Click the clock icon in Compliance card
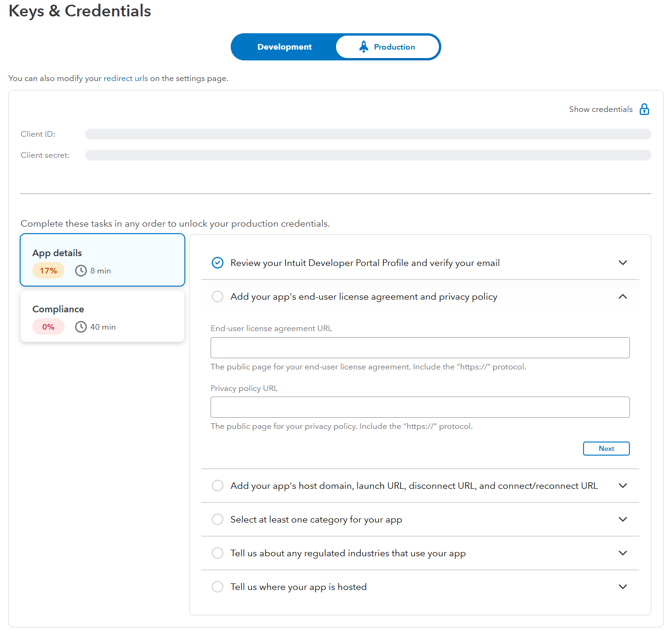This screenshot has height=634, width=672. pyautogui.click(x=81, y=327)
